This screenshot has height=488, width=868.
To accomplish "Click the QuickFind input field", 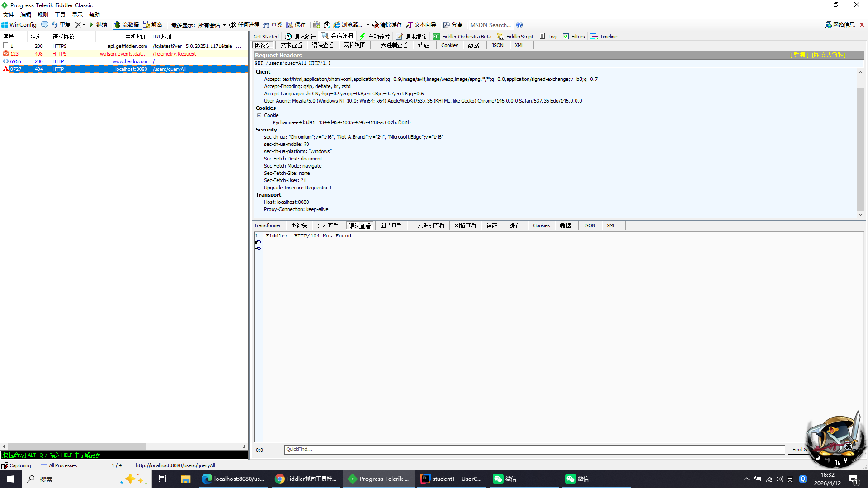I will pyautogui.click(x=533, y=450).
